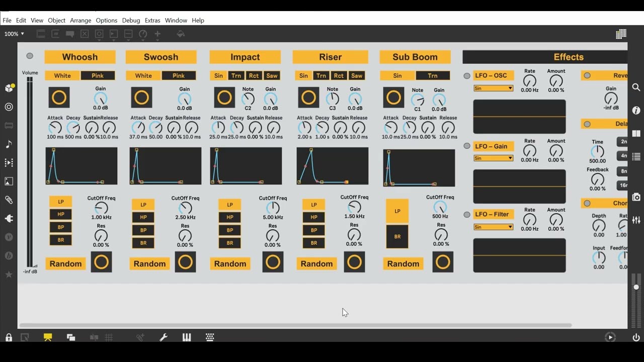Open the Extras menu
This screenshot has height=362, width=644.
pyautogui.click(x=152, y=20)
